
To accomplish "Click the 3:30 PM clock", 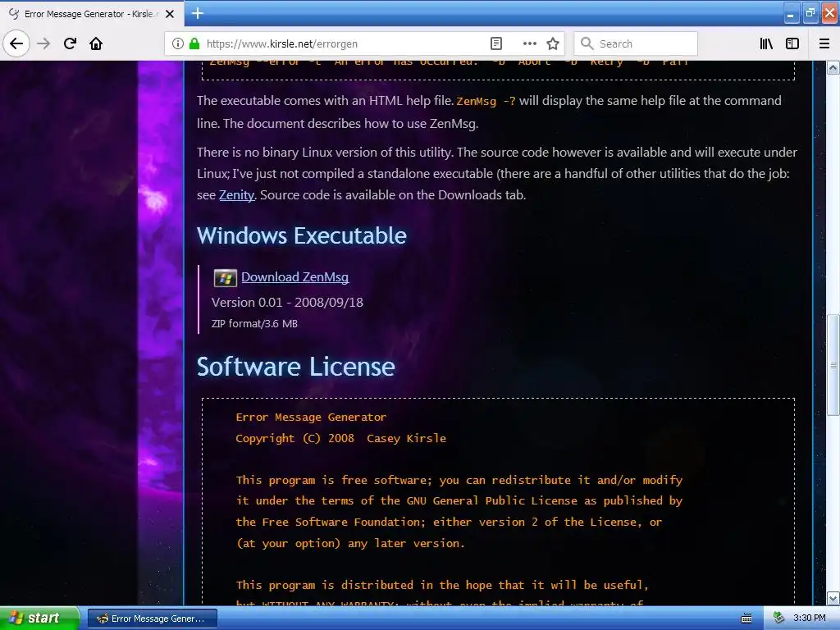I will [809, 618].
